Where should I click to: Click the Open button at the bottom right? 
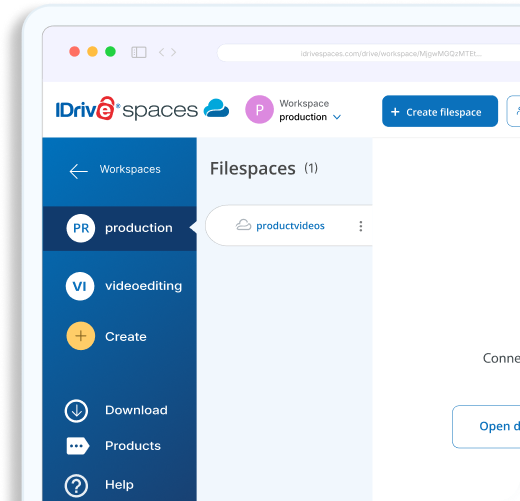(x=486, y=427)
